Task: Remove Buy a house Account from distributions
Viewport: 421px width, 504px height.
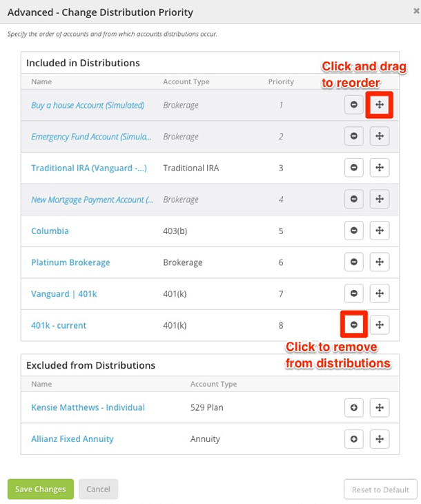Action: pos(354,105)
